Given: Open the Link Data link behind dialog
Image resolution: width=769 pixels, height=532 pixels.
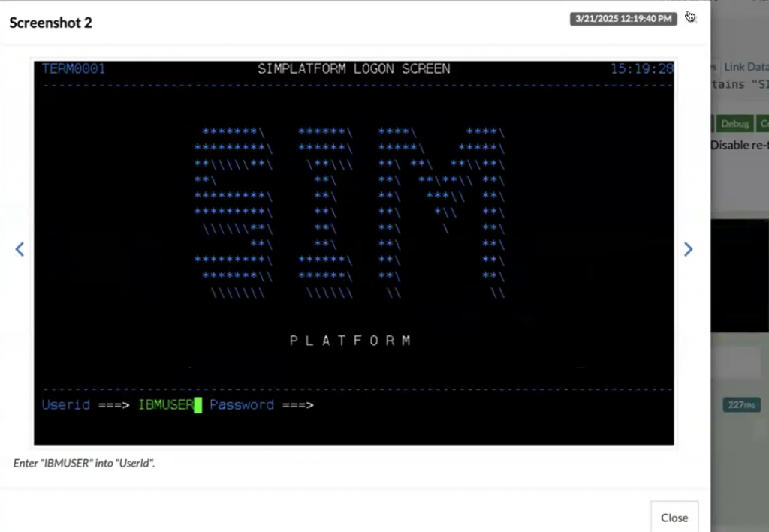Looking at the screenshot, I should point(745,67).
